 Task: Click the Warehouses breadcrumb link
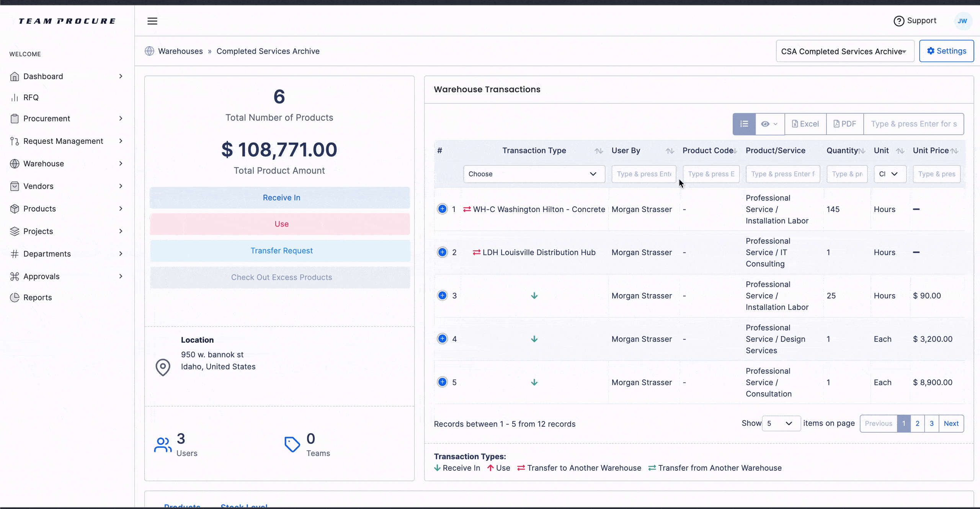[x=180, y=51]
